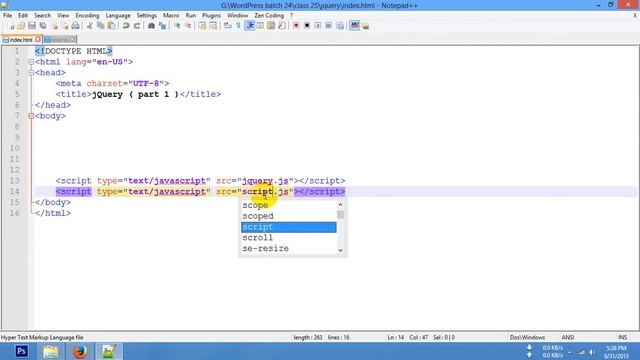Open the Language menu
640x360 pixels.
click(118, 16)
